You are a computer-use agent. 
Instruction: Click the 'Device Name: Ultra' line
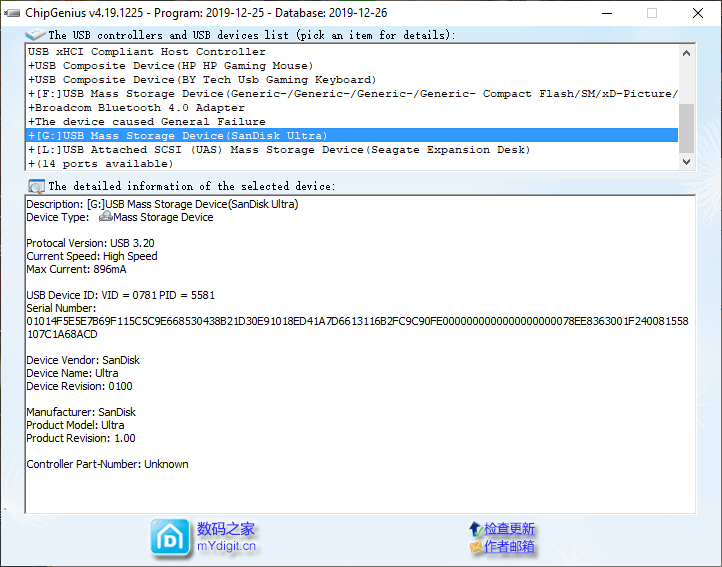click(72, 373)
